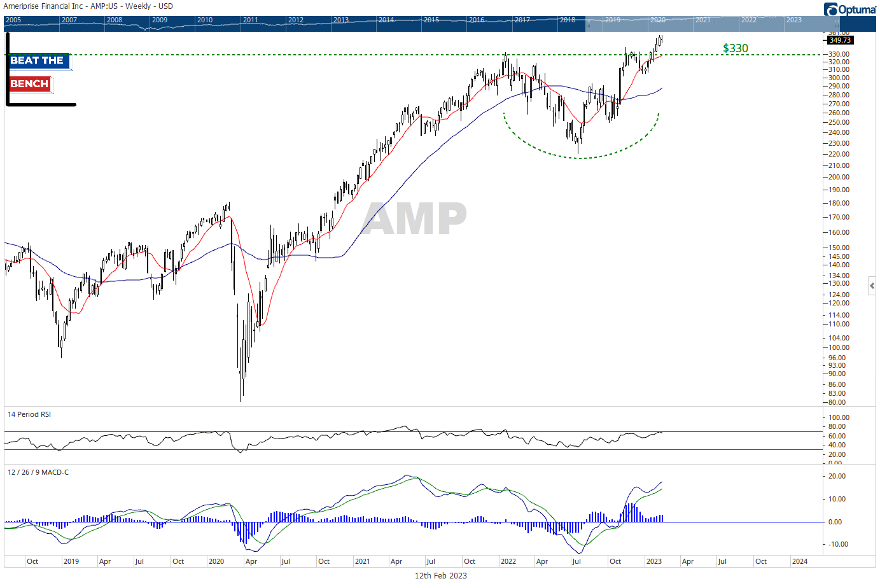Click the current price tag 349.73

tap(840, 40)
